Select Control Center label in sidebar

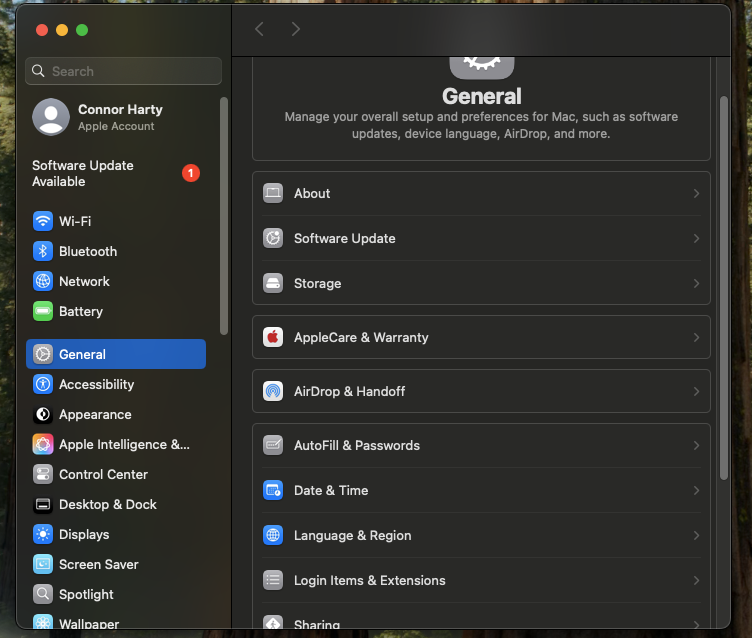(104, 474)
